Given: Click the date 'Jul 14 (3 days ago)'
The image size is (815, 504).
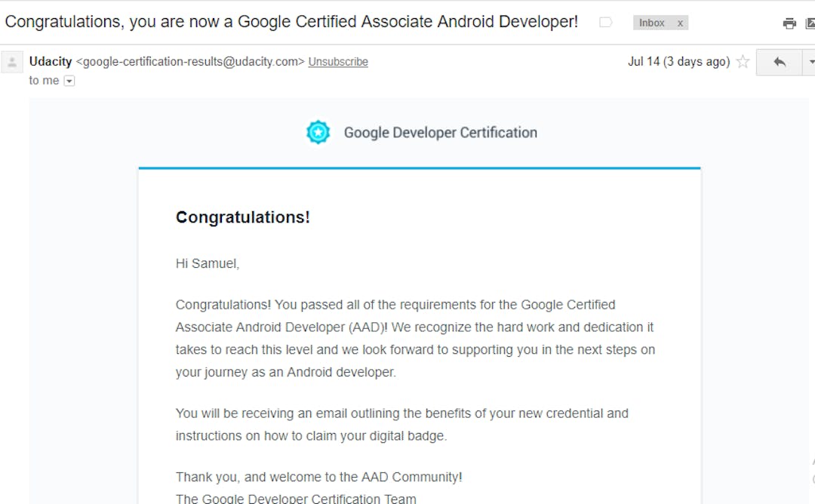Looking at the screenshot, I should tap(678, 62).
